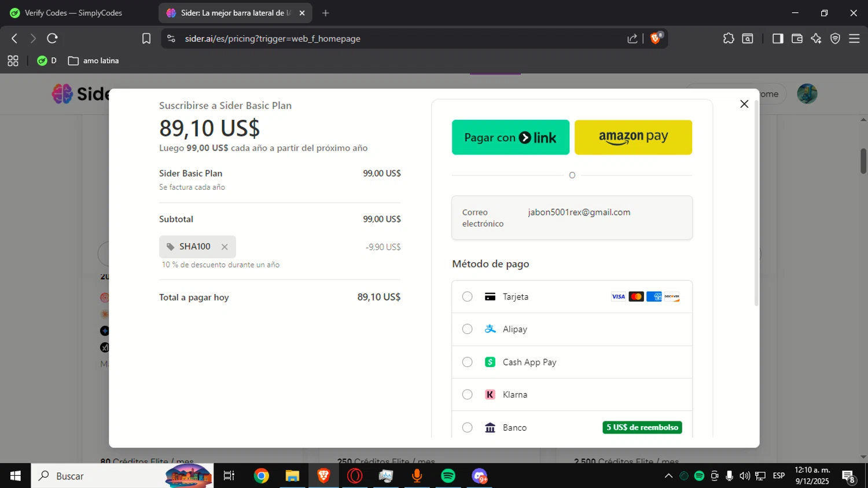The height and width of the screenshot is (488, 868).
Task: Show hidden system tray icons
Action: pyautogui.click(x=668, y=476)
